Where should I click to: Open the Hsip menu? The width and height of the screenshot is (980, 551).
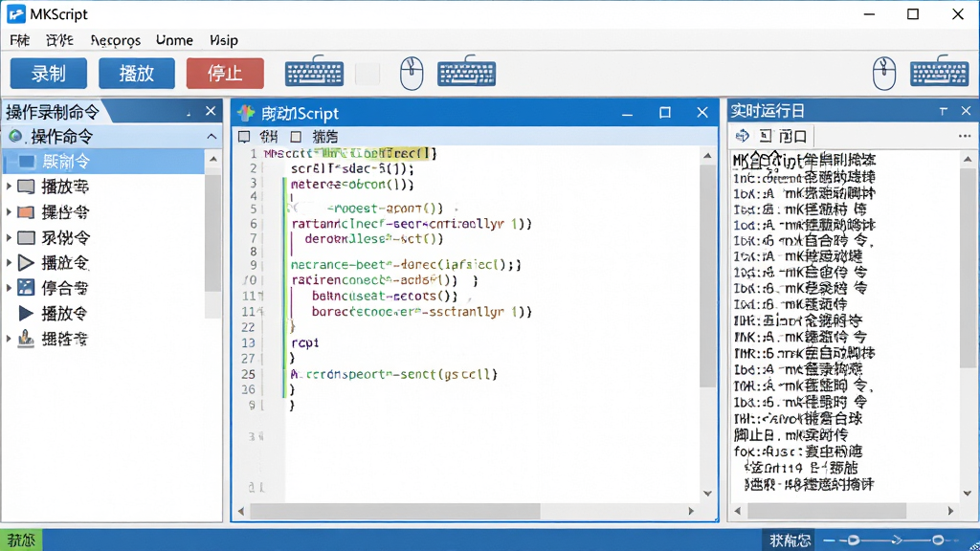(224, 40)
